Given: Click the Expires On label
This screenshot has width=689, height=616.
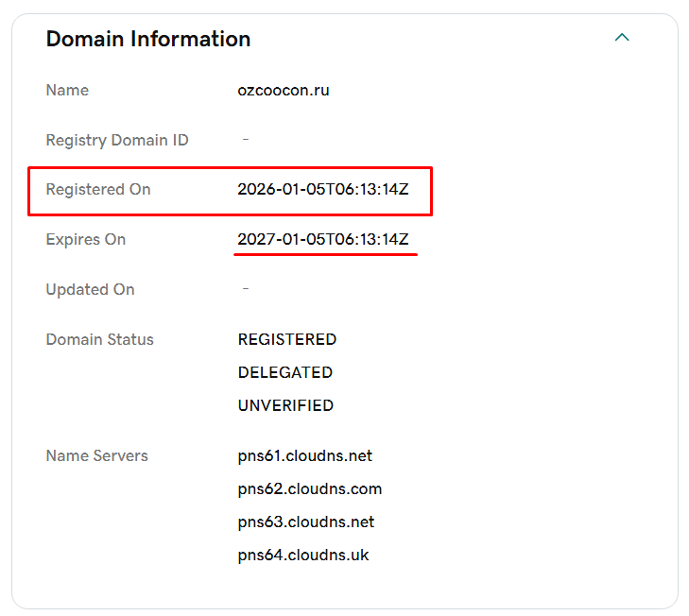Looking at the screenshot, I should pos(86,240).
